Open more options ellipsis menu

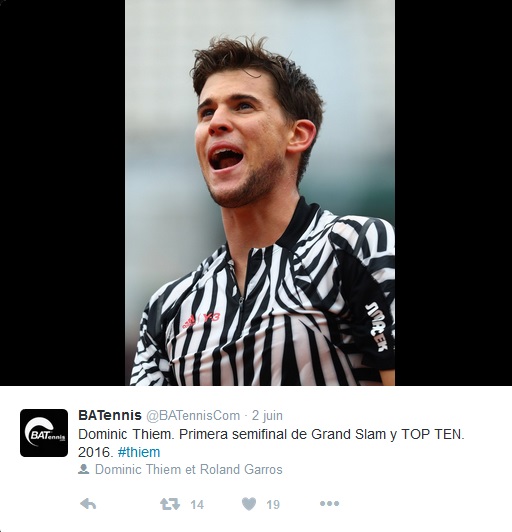(x=329, y=504)
